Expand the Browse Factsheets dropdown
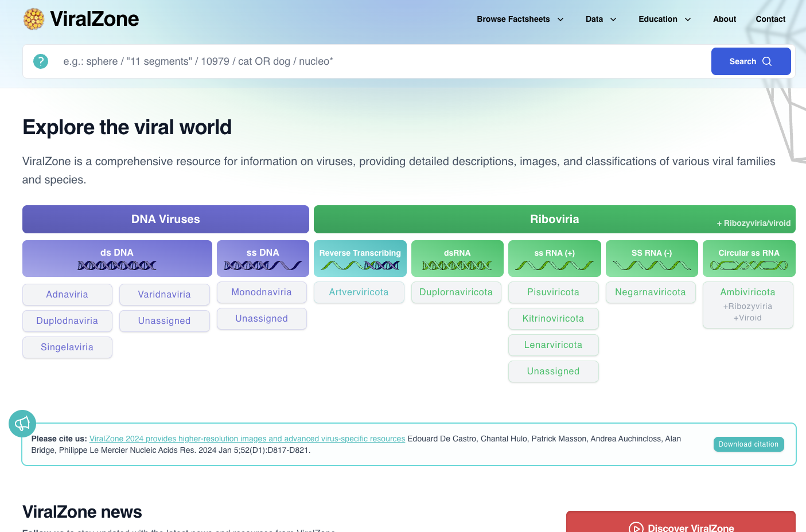Viewport: 806px width, 532px height. click(x=520, y=19)
